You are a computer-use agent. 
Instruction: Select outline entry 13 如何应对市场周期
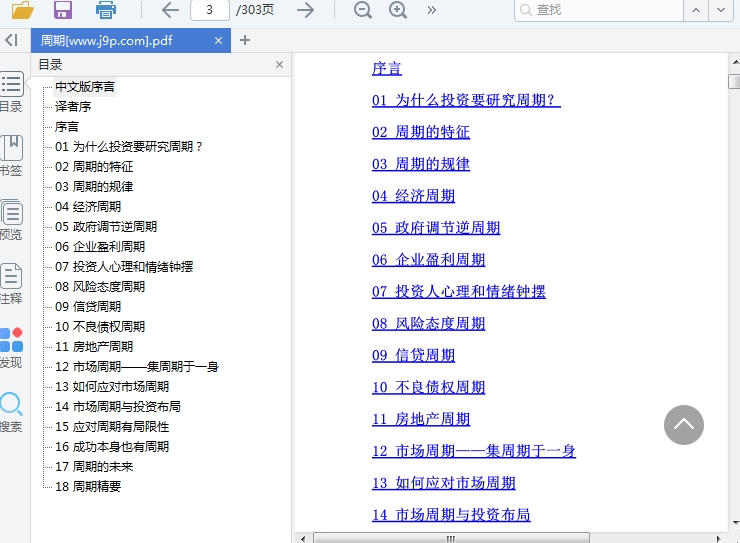(x=112, y=387)
